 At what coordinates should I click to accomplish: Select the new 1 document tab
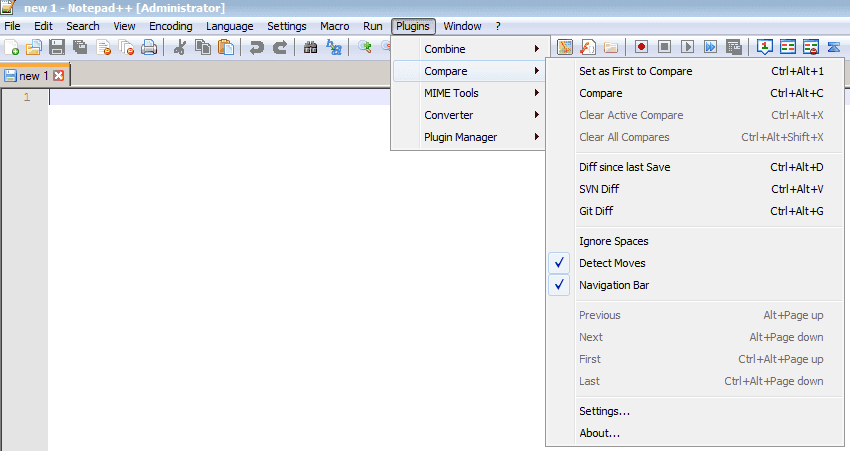click(34, 76)
